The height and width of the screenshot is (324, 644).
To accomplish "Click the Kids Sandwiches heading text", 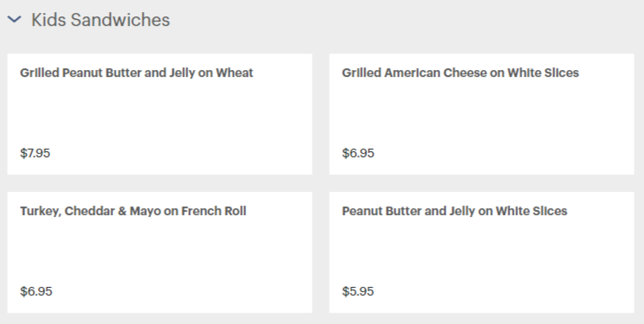I will point(101,20).
